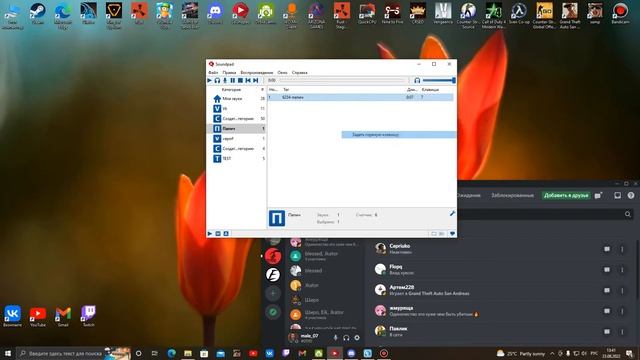Image resolution: width=640 pixels, height=360 pixels.
Task: Select the category with count 50
Action: click(x=237, y=119)
